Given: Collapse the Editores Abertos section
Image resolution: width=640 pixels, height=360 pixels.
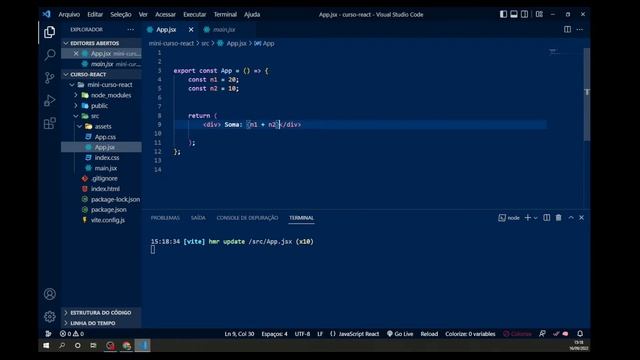Looking at the screenshot, I should (x=101, y=43).
